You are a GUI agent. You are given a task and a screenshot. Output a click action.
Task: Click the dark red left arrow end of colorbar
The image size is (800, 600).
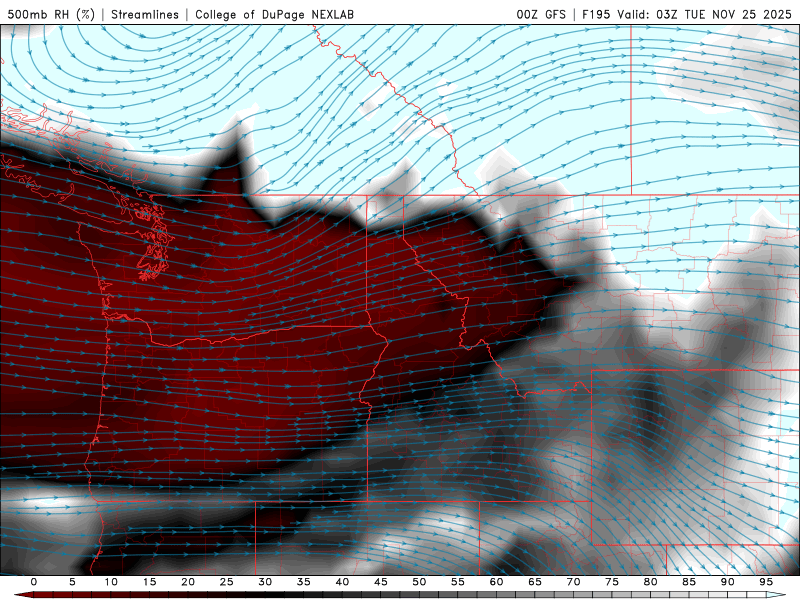[x=23, y=595]
